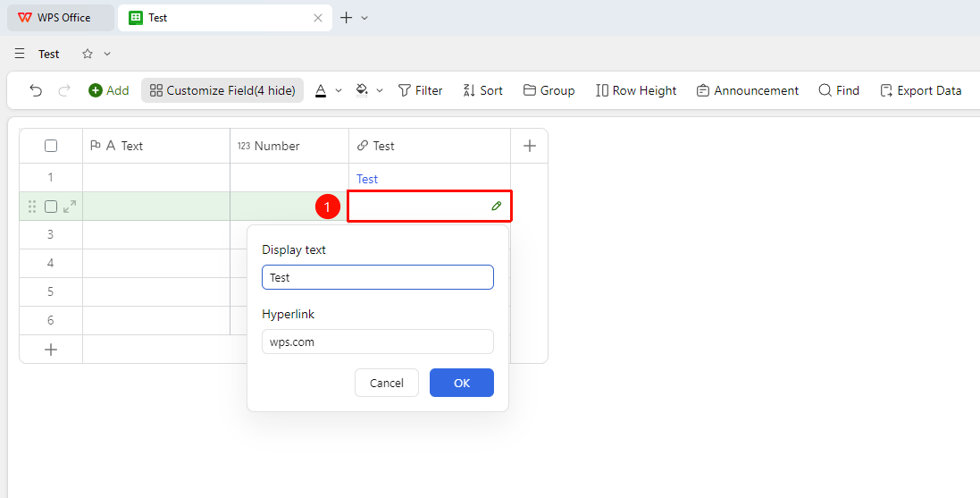
Task: Open a new tab with plus icon
Action: pyautogui.click(x=346, y=18)
